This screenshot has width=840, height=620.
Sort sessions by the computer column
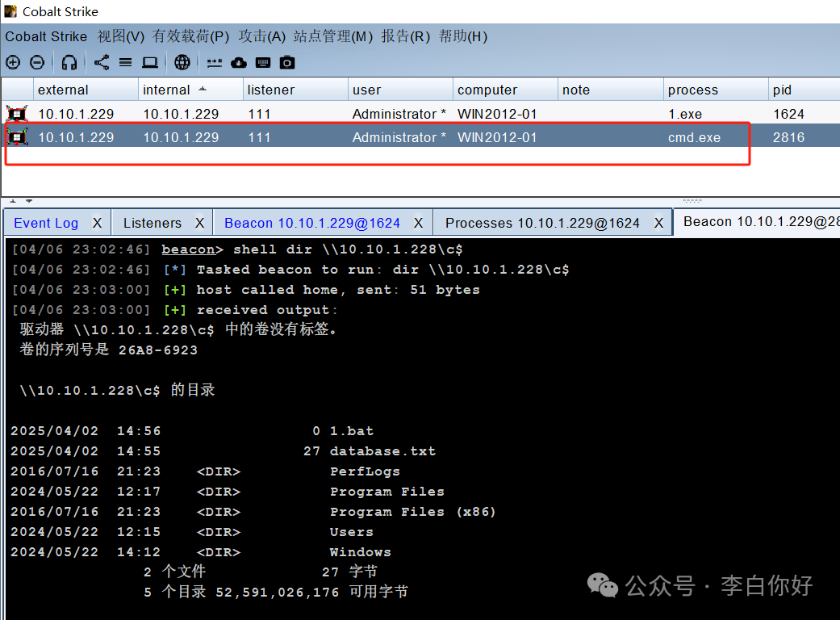click(506, 90)
